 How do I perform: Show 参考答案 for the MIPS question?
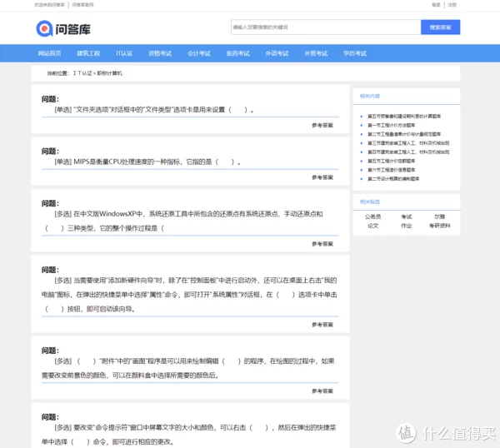322,177
